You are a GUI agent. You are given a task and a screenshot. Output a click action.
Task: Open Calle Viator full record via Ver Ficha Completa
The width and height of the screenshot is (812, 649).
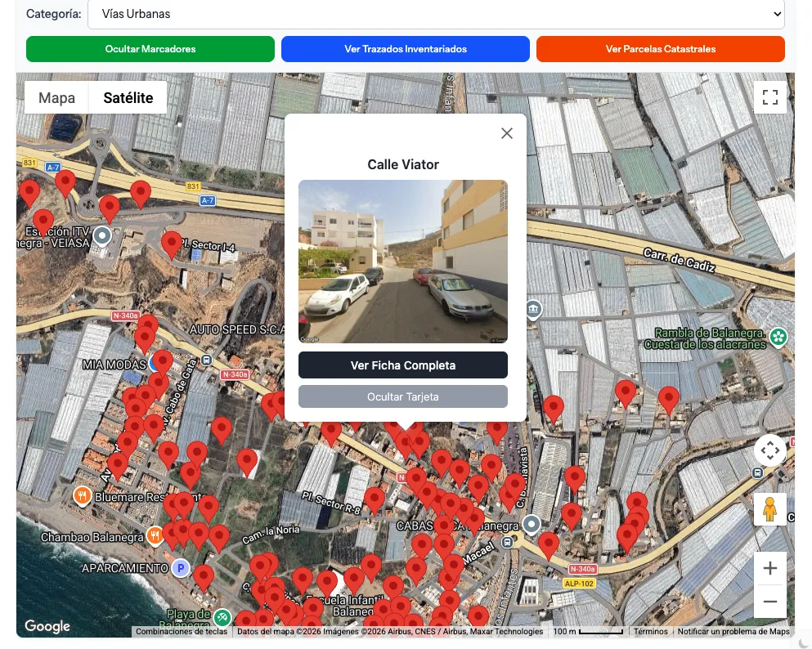(402, 365)
